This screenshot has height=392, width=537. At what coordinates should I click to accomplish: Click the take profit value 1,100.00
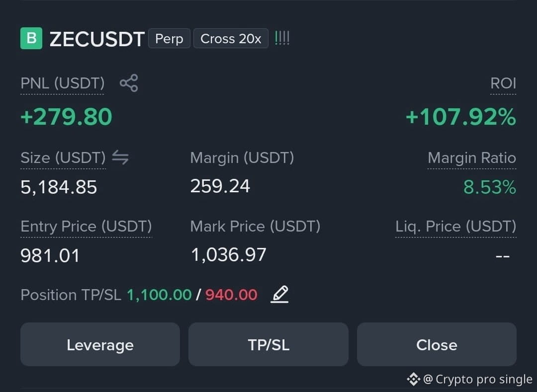(159, 295)
